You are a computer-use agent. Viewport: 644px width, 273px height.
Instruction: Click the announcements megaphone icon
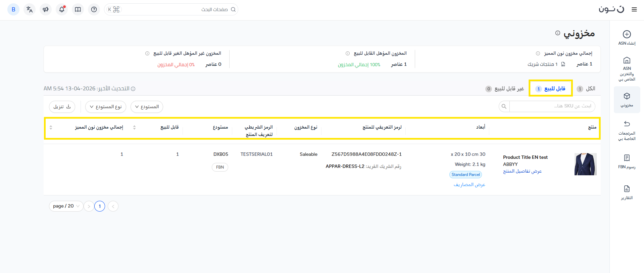pyautogui.click(x=46, y=9)
